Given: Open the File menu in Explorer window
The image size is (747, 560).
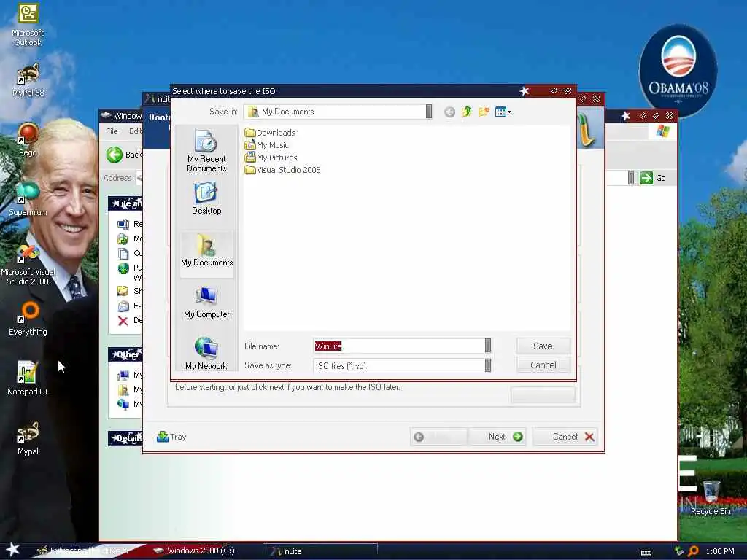Looking at the screenshot, I should (x=112, y=131).
